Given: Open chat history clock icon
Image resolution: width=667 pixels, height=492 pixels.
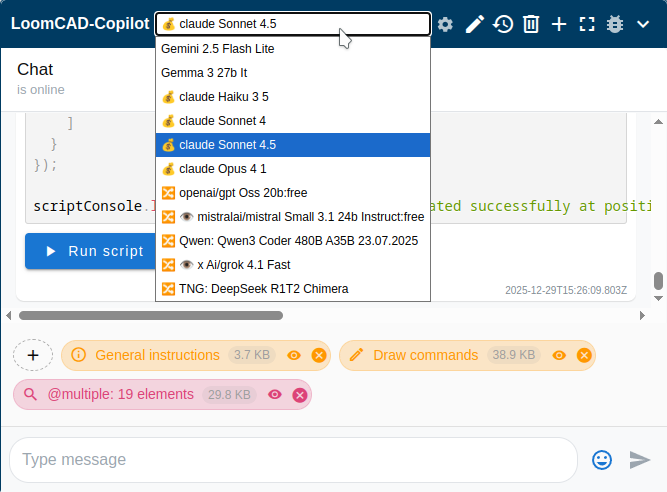Looking at the screenshot, I should click(503, 24).
